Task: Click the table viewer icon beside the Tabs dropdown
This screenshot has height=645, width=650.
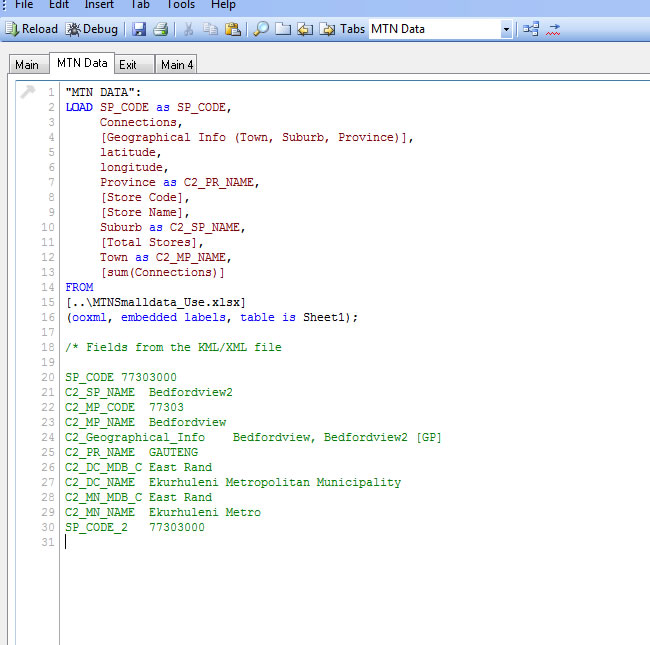Action: [531, 29]
